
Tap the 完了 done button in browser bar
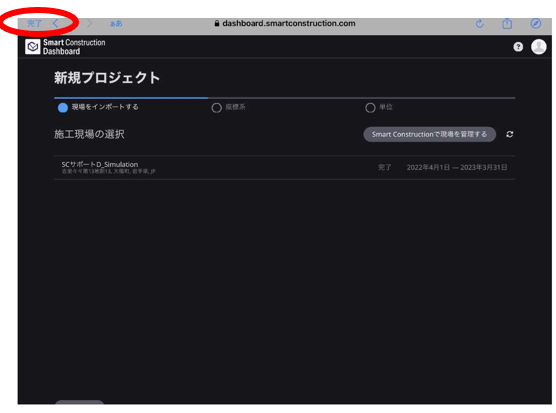34,24
